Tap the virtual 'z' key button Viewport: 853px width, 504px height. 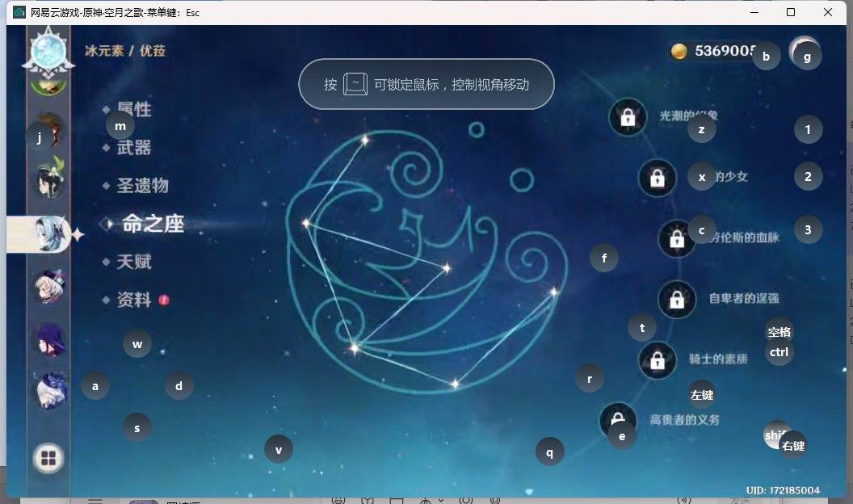pos(702,129)
